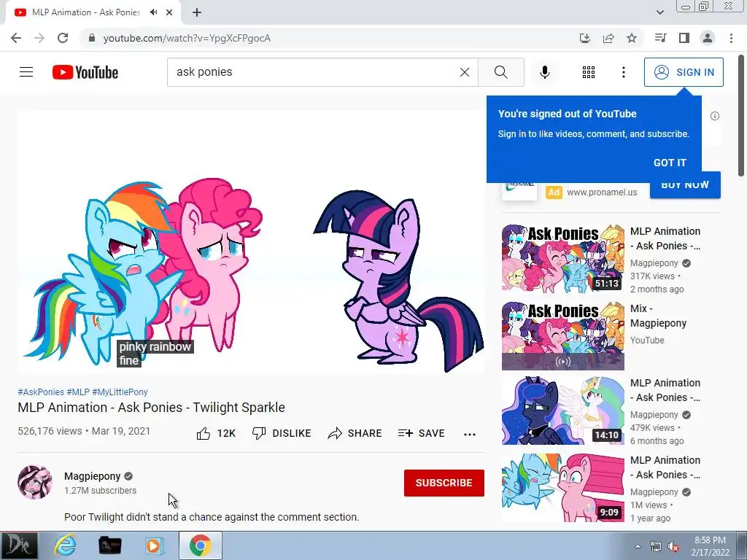The width and height of the screenshot is (747, 560).
Task: Open YouTube settings three-dot menu
Action: click(624, 72)
